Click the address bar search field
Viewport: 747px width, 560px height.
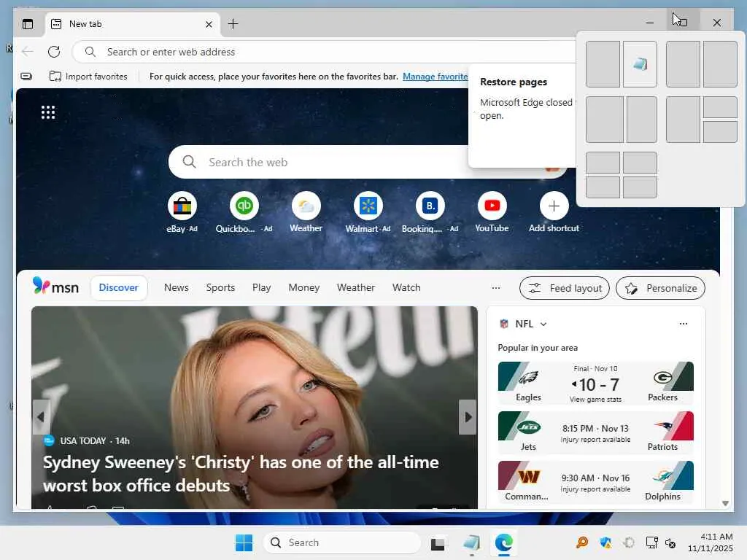(324, 52)
